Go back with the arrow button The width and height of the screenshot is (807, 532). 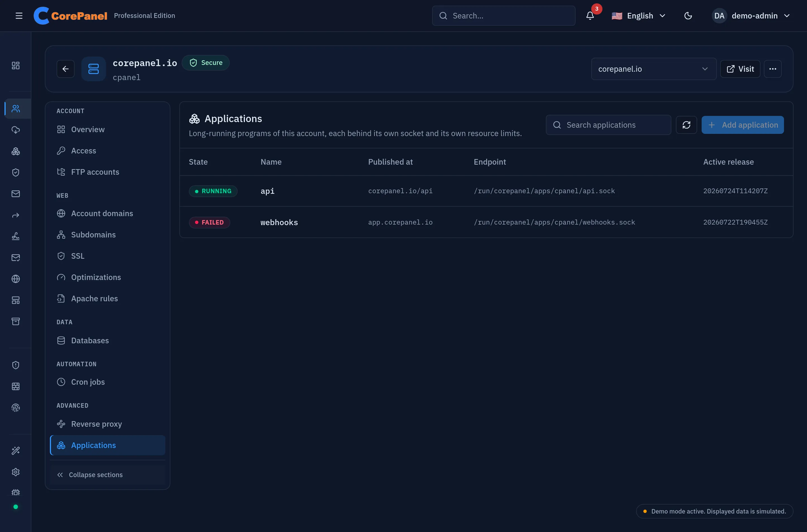(x=66, y=69)
